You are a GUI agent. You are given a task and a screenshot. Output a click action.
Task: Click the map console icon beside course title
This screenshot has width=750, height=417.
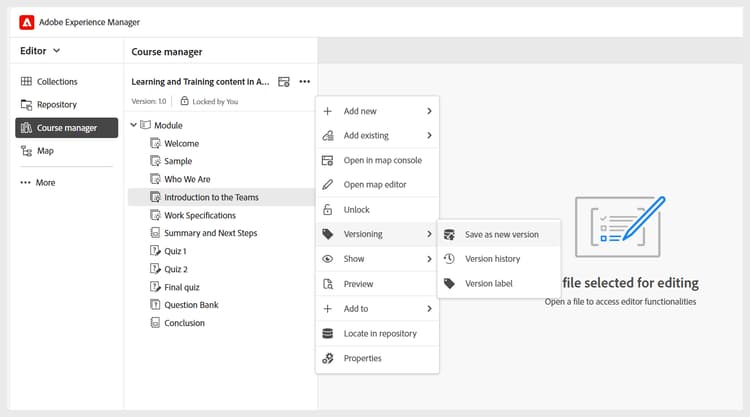tap(284, 81)
